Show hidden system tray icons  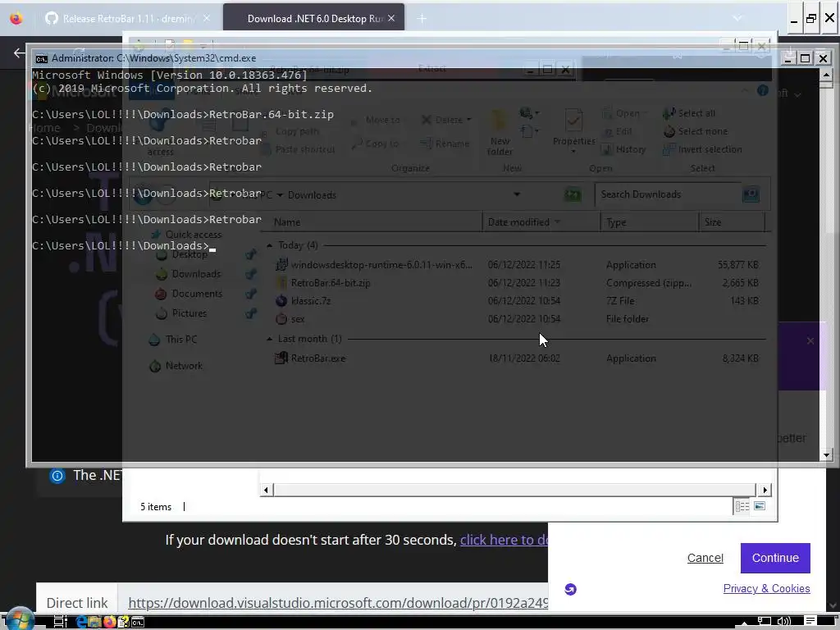click(743, 623)
